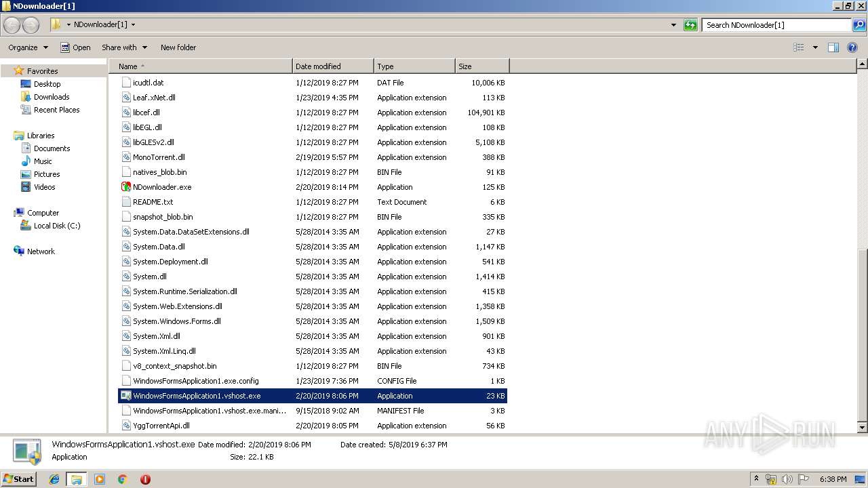Click the Forward navigation arrow
This screenshot has width=868, height=488.
pos(31,25)
